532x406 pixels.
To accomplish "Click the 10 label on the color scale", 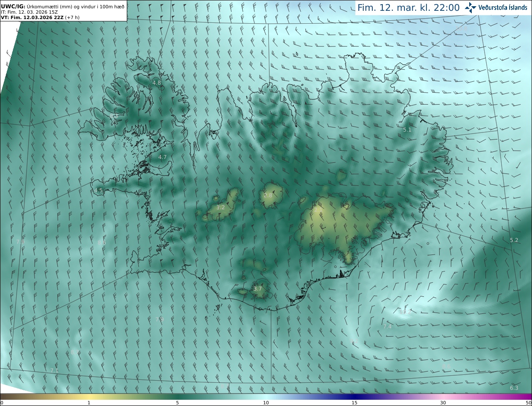I will [266, 403].
